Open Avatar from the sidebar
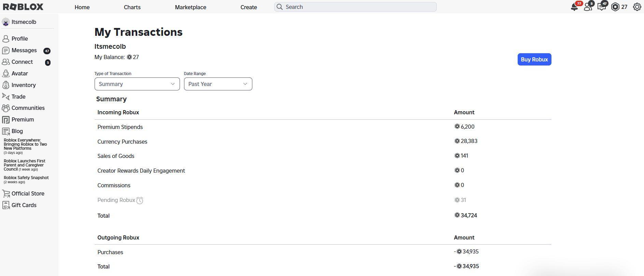 19,73
